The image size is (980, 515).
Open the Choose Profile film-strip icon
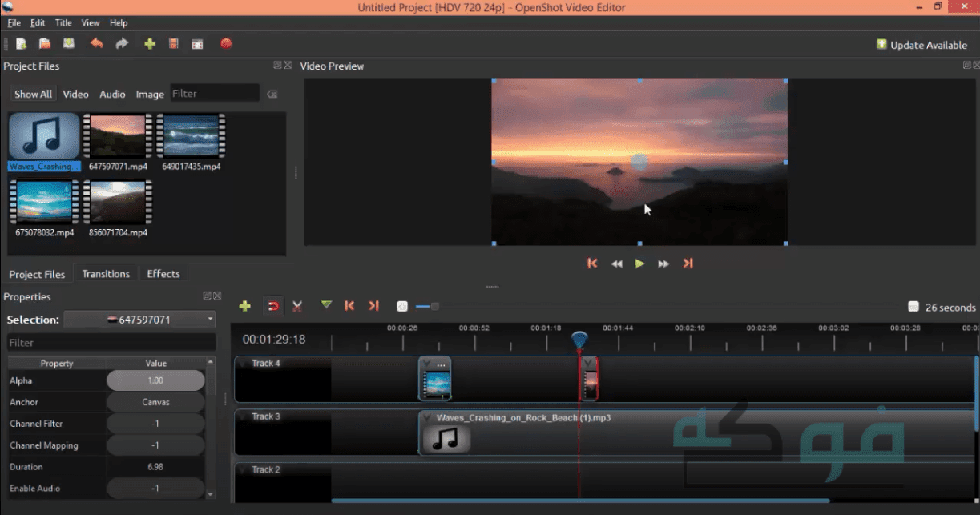(x=173, y=44)
